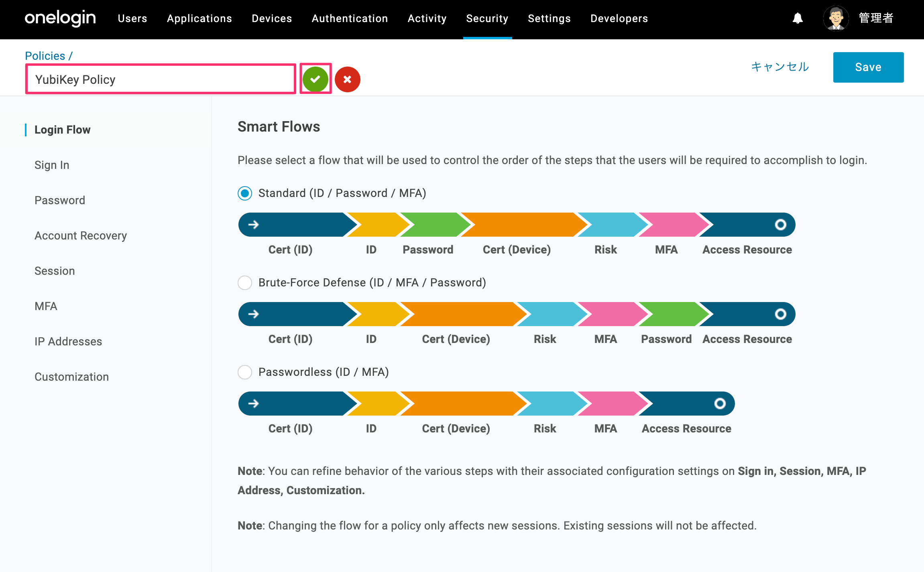Switch to Login Flow section
This screenshot has width=924, height=572.
pyautogui.click(x=63, y=130)
